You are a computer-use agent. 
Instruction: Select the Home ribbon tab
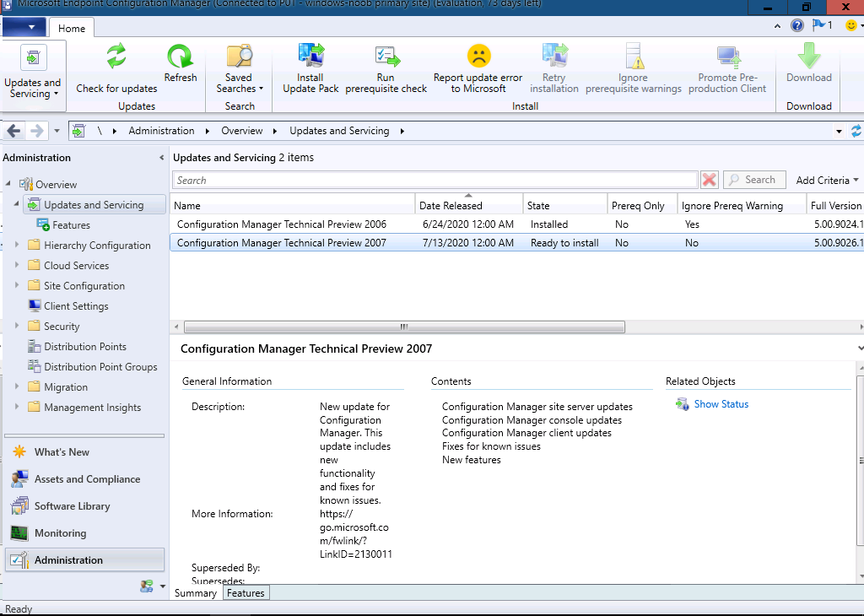pyautogui.click(x=72, y=28)
